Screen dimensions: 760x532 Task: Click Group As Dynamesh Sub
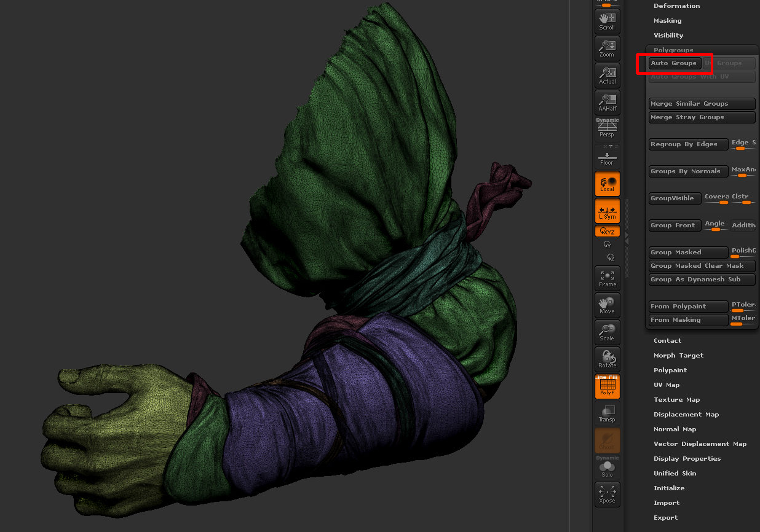pyautogui.click(x=702, y=280)
